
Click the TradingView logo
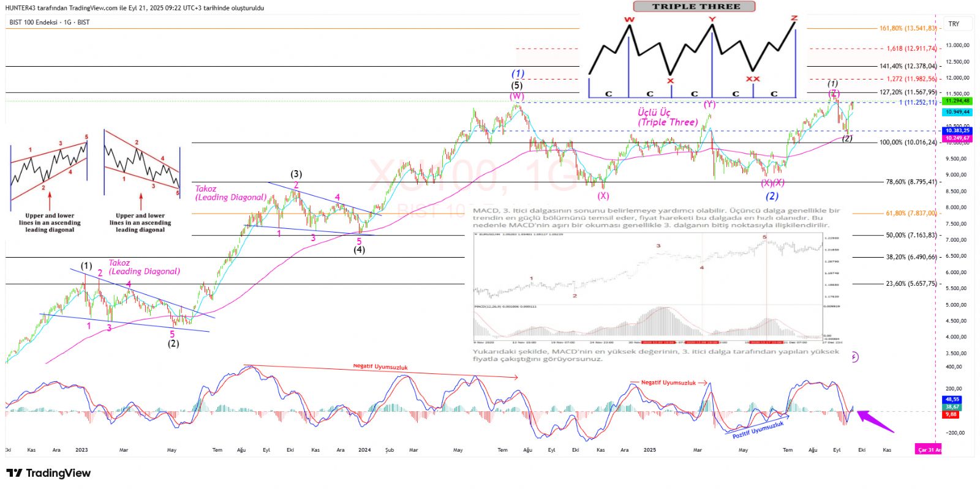[x=48, y=473]
